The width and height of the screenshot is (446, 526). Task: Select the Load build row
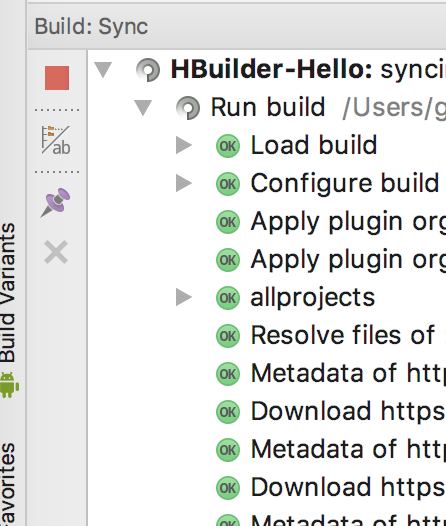tap(267, 146)
